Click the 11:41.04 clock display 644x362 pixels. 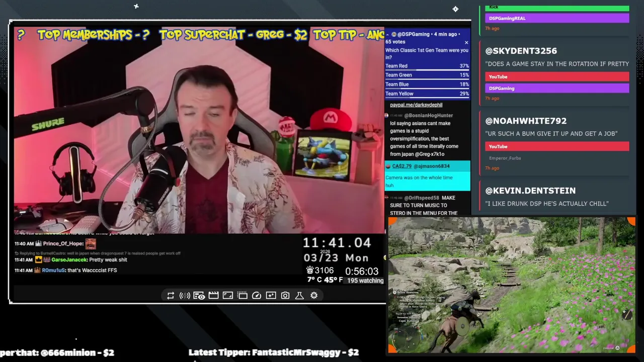coord(337,243)
